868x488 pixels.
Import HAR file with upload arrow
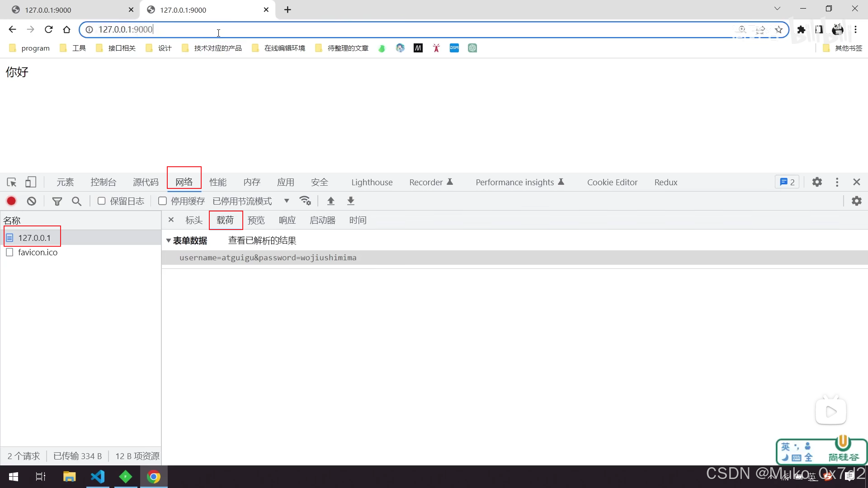click(x=330, y=201)
